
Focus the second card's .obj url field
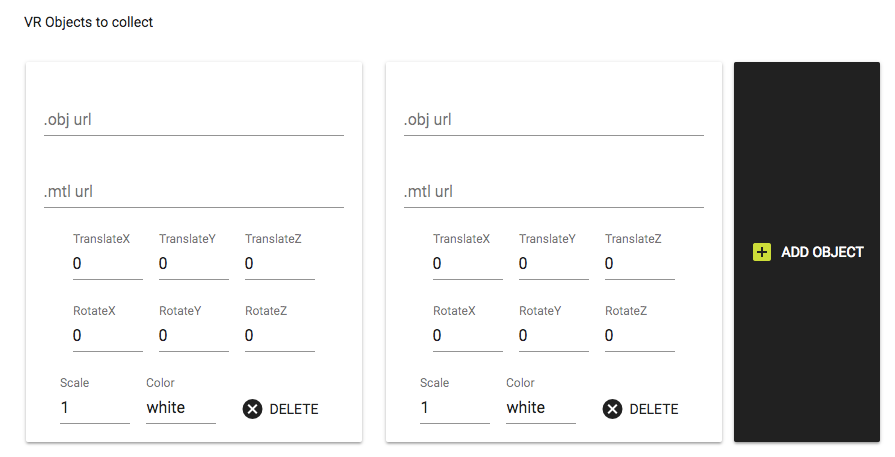(553, 120)
